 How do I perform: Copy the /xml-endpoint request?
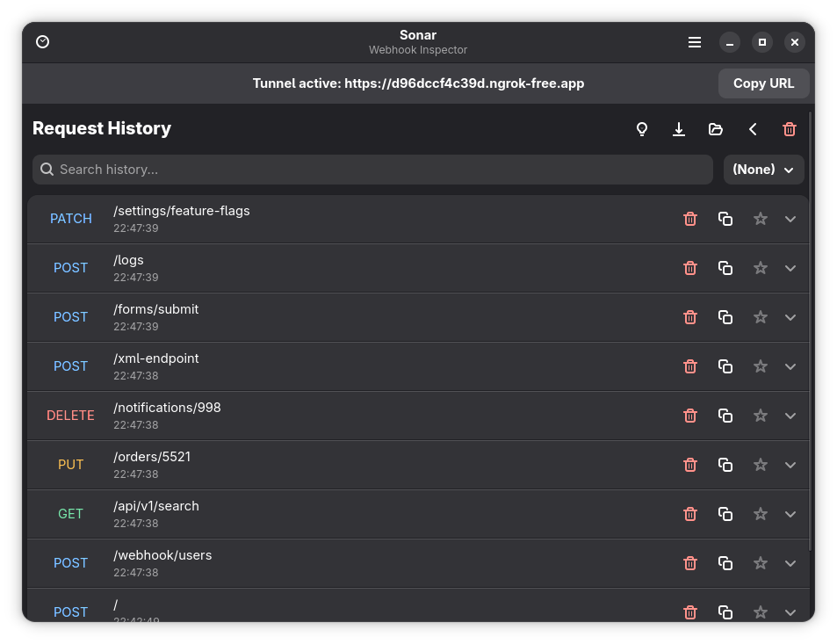tap(725, 366)
